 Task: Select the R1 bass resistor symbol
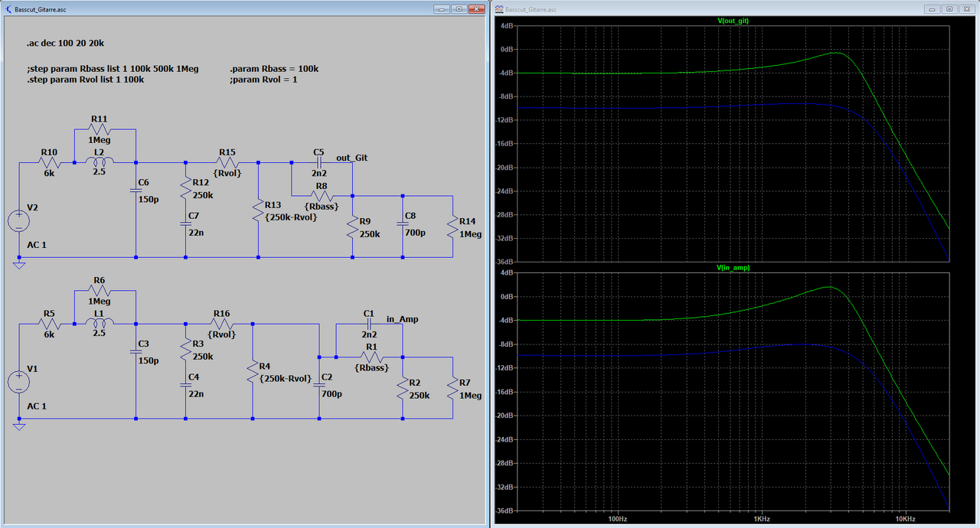click(x=371, y=358)
